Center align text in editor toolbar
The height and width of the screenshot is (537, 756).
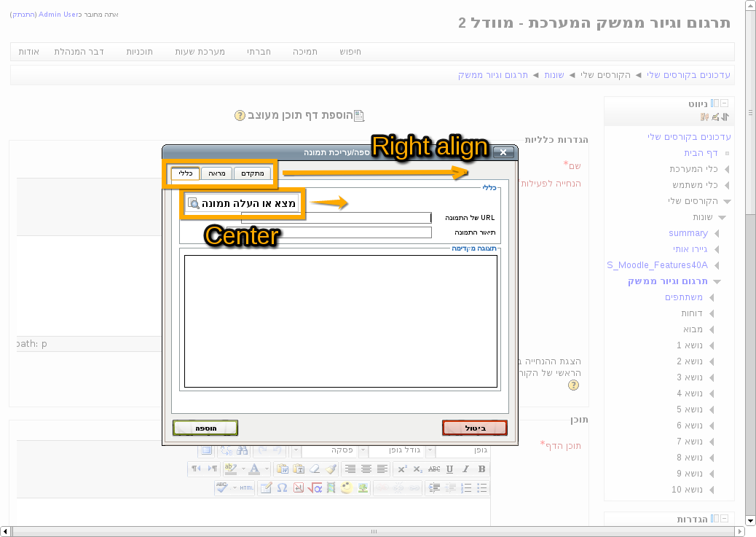[366, 469]
